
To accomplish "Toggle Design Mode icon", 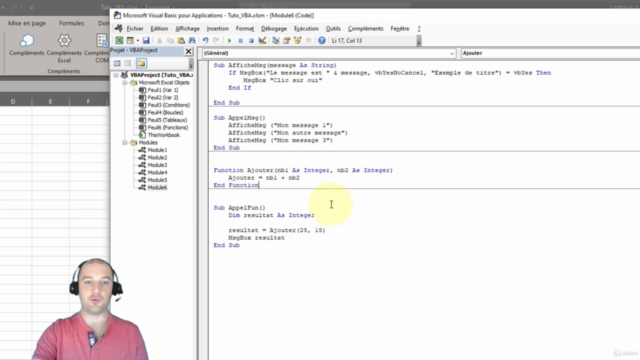I will [x=262, y=40].
